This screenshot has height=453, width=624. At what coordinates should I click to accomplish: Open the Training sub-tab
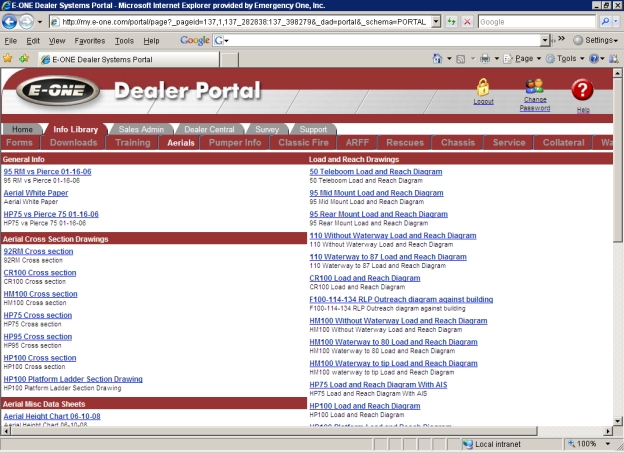point(133,143)
